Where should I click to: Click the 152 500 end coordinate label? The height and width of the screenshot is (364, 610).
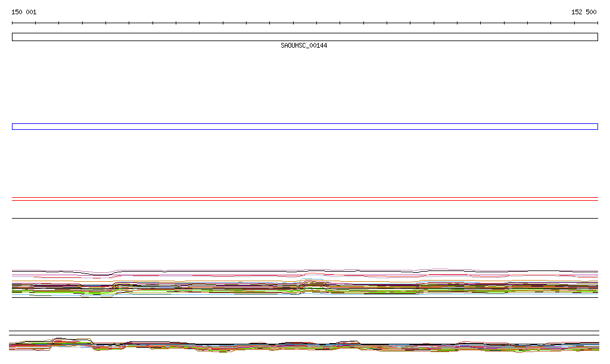point(583,12)
